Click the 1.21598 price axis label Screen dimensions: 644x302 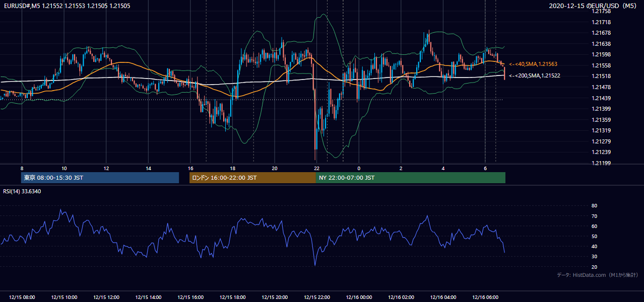[x=601, y=55]
